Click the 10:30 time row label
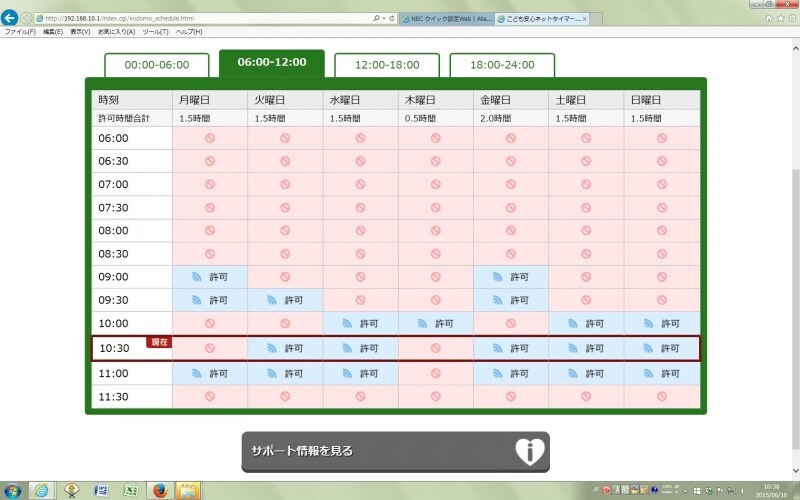The image size is (800, 500). [114, 348]
